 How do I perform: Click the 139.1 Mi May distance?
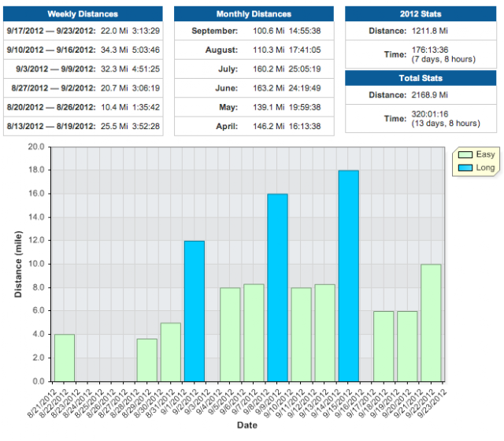[269, 107]
